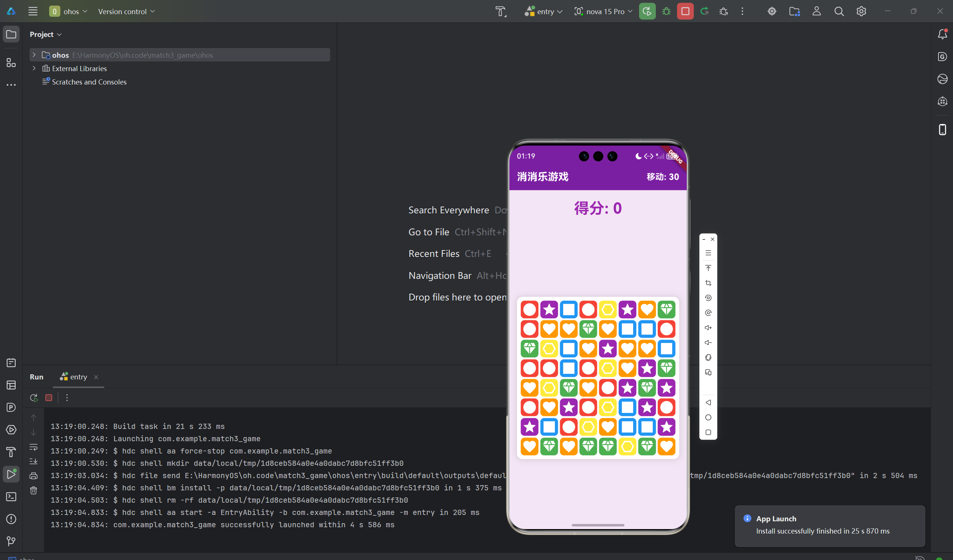Click the green Run entry button
The height and width of the screenshot is (560, 953).
click(x=647, y=11)
